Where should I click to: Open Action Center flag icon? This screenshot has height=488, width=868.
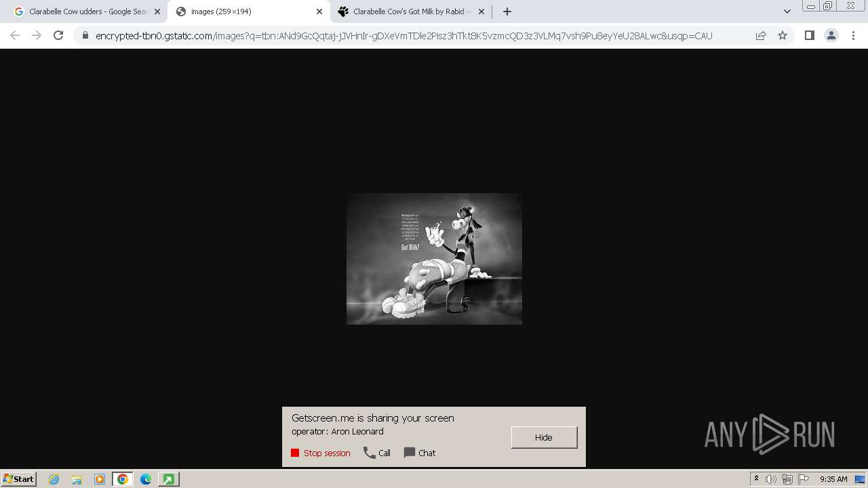click(x=804, y=479)
